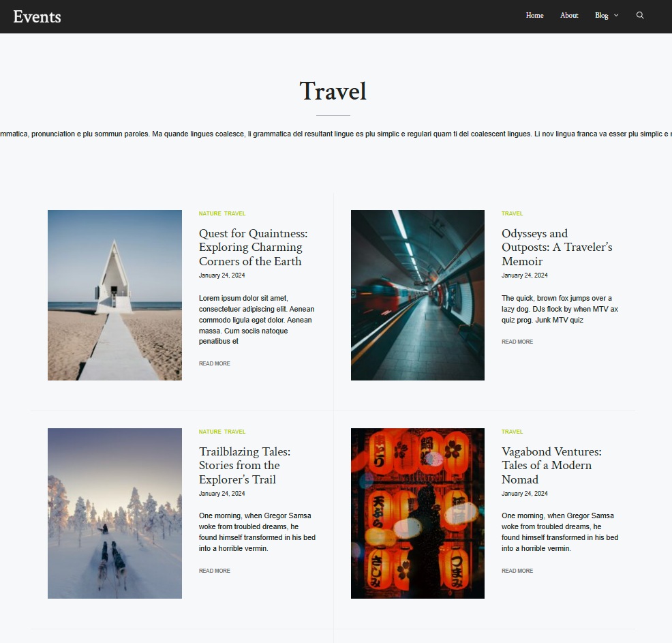The height and width of the screenshot is (643, 672).
Task: Open the Quest for Quaintness article title
Action: [x=253, y=248]
